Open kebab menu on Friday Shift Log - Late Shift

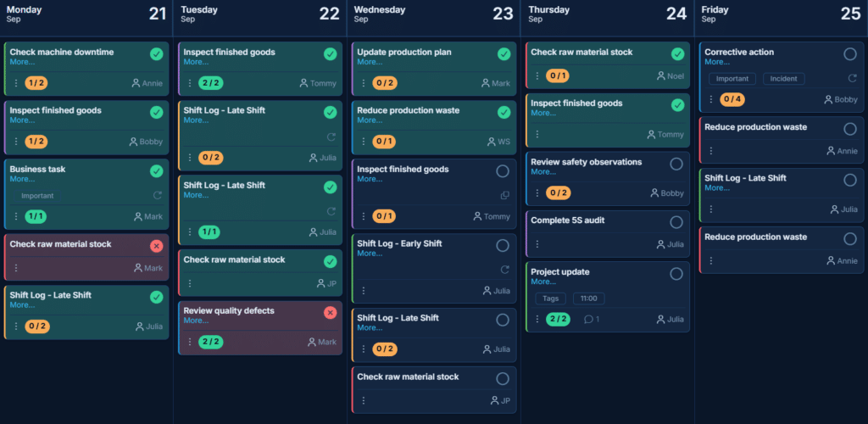point(711,209)
